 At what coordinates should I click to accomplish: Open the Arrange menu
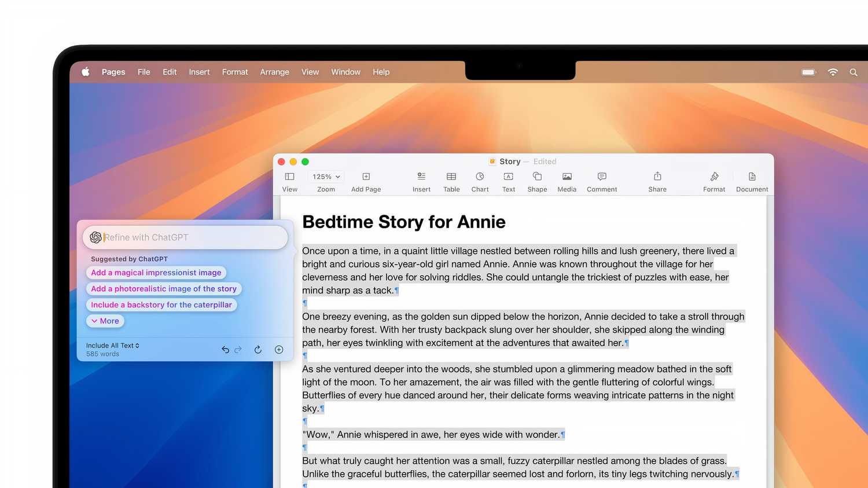[x=274, y=72]
